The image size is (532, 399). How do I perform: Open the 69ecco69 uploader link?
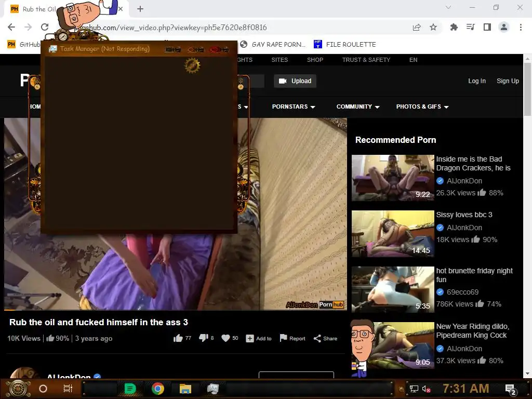[x=462, y=292]
